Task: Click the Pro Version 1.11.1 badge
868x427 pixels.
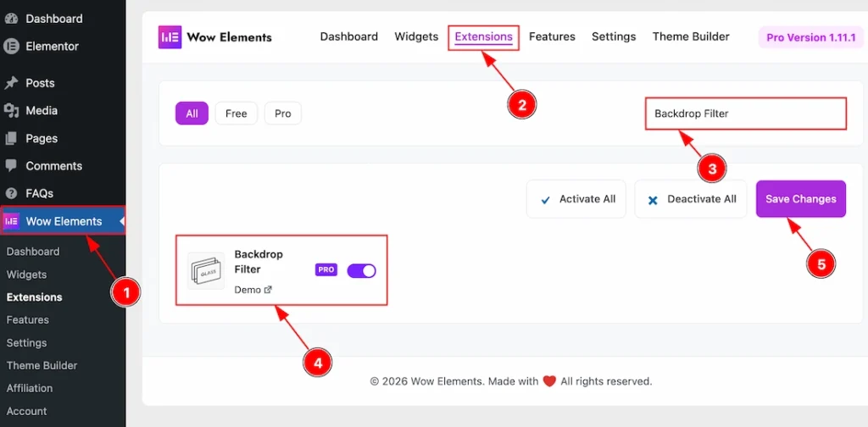Action: point(811,37)
